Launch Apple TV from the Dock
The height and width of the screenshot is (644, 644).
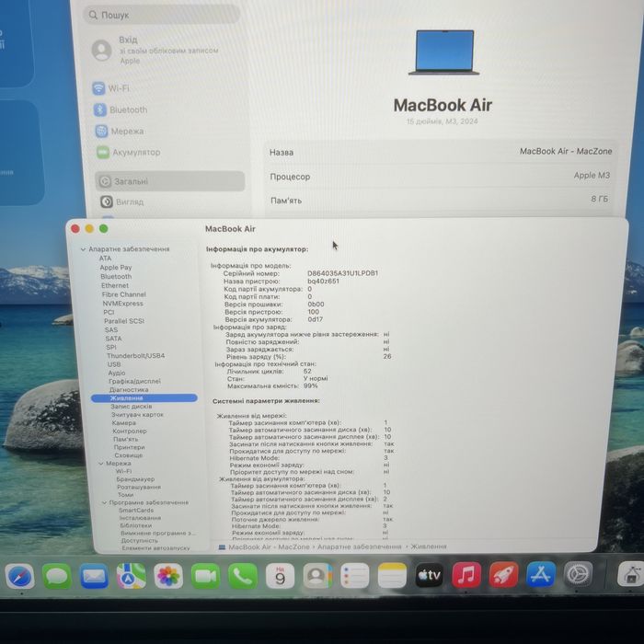430,575
